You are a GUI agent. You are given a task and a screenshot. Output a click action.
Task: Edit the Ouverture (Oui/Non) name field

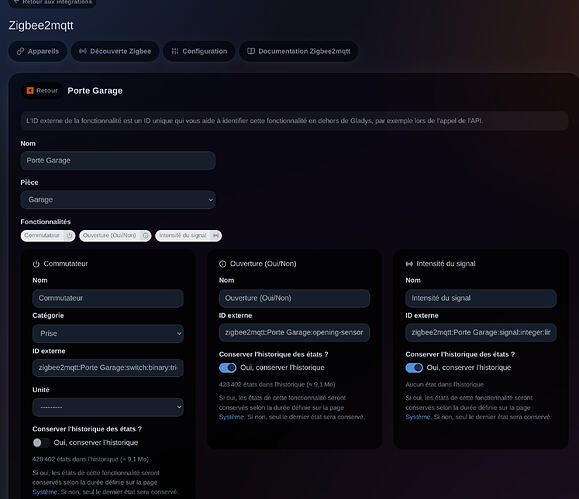pos(294,298)
